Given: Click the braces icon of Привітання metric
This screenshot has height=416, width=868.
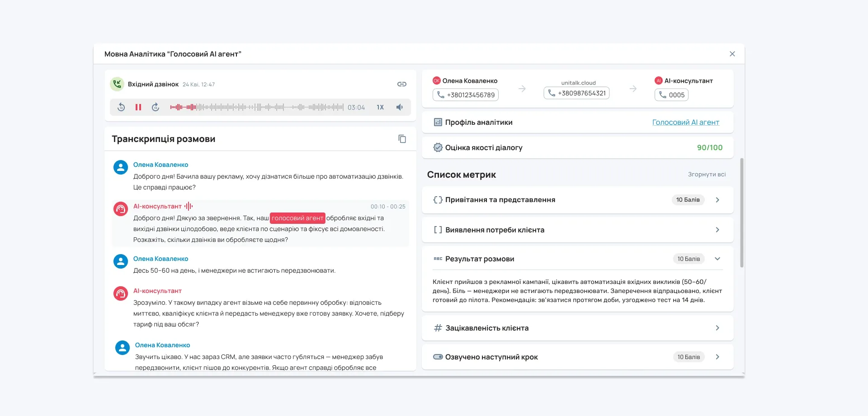Looking at the screenshot, I should (x=438, y=200).
